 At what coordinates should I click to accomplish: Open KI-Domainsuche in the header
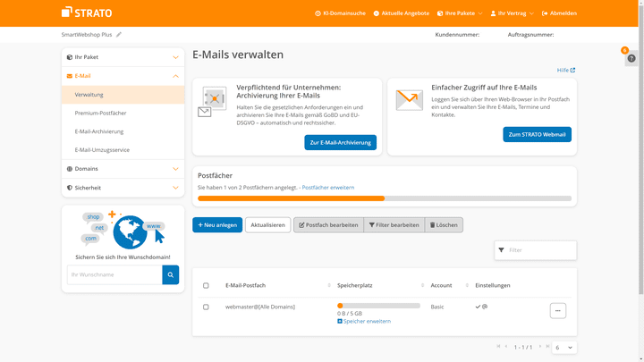[x=340, y=13]
